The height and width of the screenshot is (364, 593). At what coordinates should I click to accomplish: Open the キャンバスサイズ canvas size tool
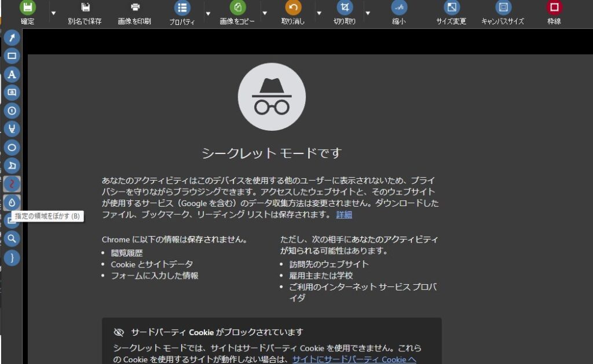503,13
